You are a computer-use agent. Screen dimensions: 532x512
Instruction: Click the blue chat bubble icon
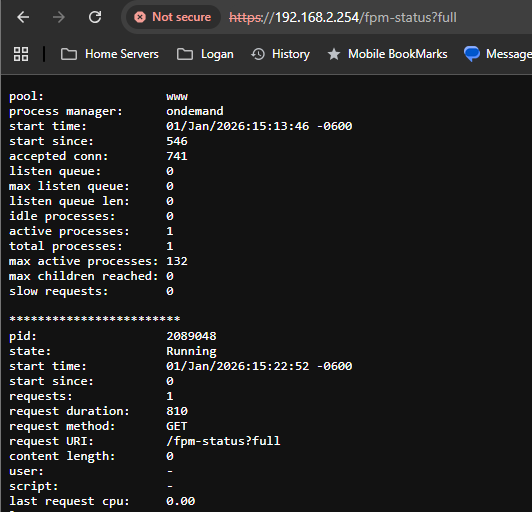coord(472,54)
